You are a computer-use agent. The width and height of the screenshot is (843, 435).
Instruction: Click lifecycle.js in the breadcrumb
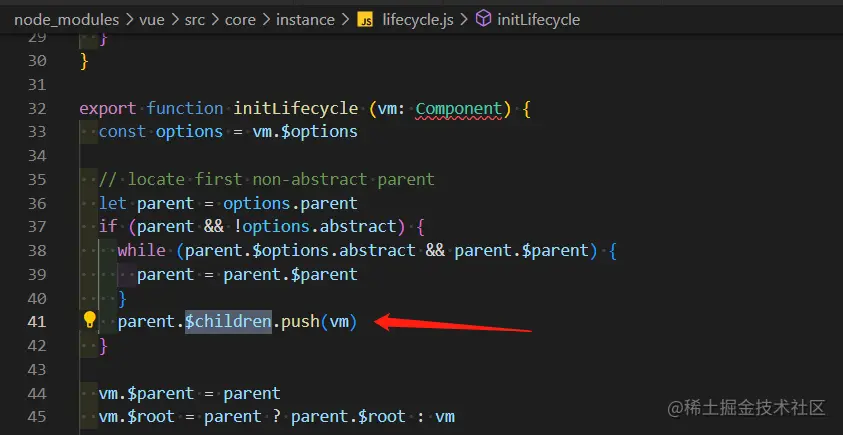pos(418,19)
